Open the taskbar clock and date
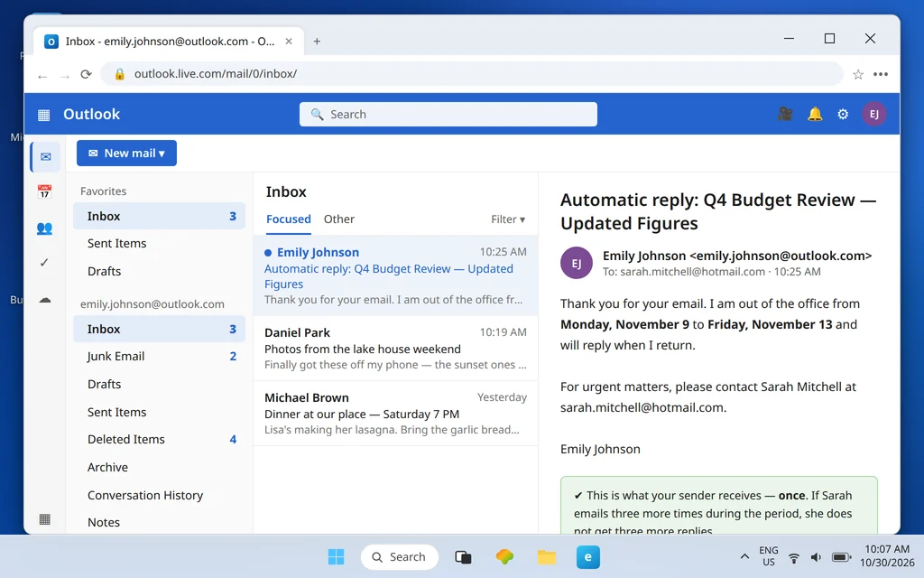924x578 pixels. pos(887,556)
